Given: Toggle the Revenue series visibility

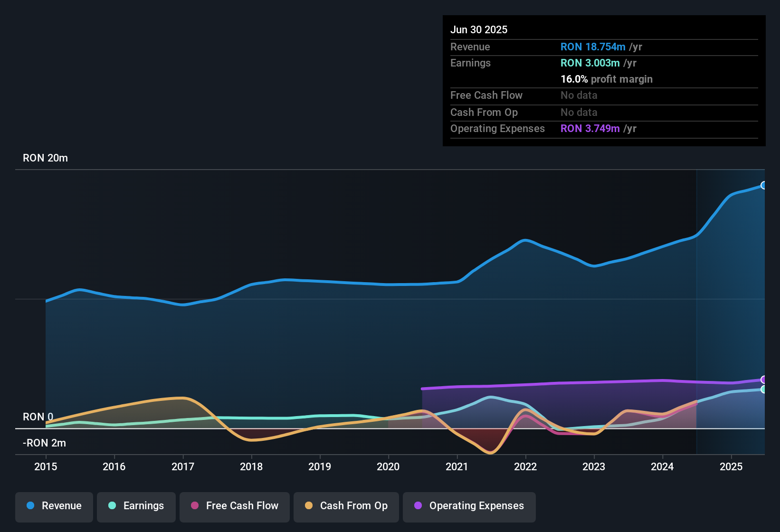Looking at the screenshot, I should 54,506.
